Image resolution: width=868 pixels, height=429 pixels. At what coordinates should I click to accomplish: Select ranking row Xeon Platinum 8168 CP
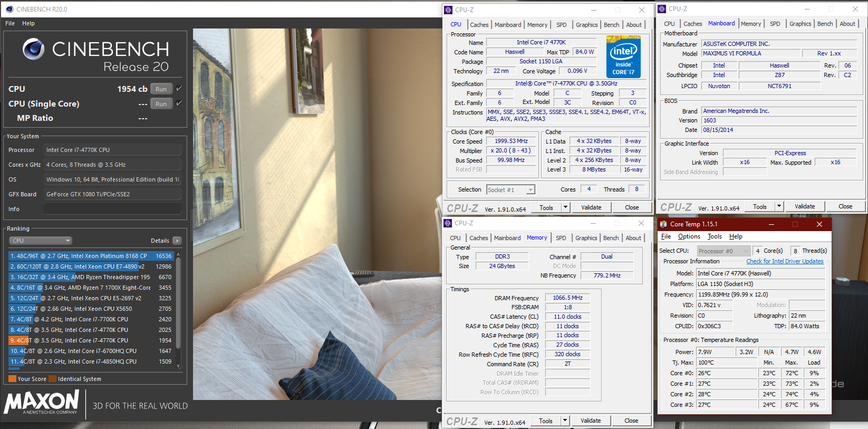(x=91, y=256)
